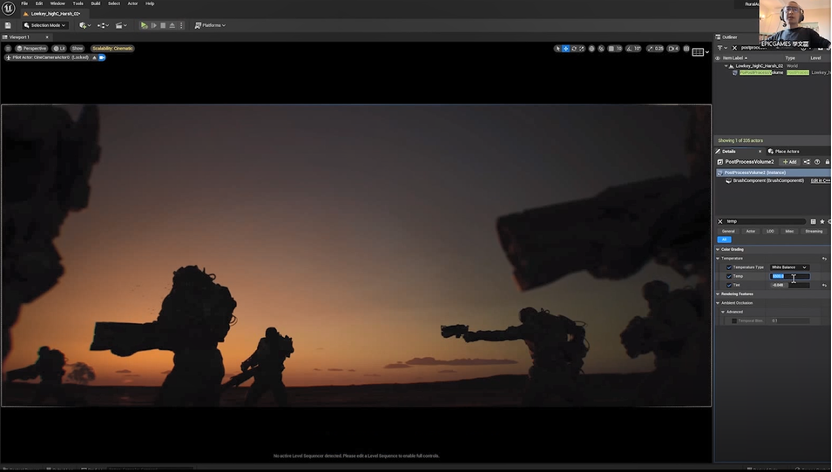Open the Platforms dropdown
This screenshot has height=472, width=832.
[210, 25]
